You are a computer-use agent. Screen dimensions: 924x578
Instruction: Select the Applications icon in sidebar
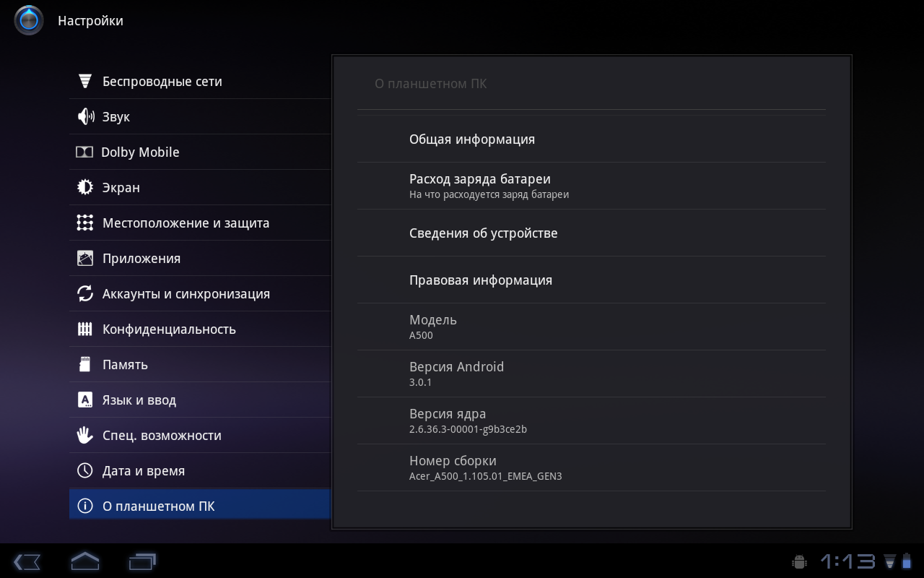point(85,258)
